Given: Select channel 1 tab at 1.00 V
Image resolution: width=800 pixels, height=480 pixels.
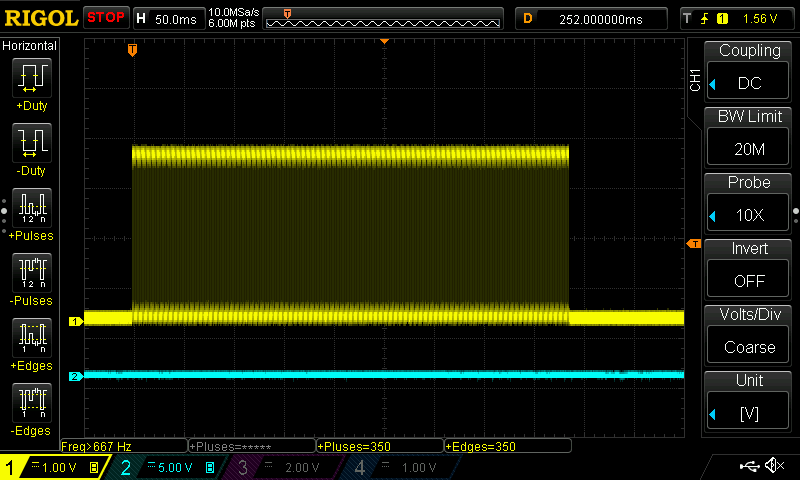Looking at the screenshot, I should pos(52,467).
